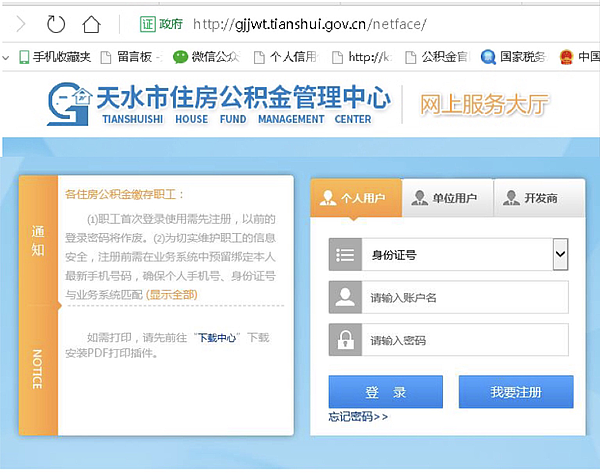Switch to the 单位用户 tab
Viewport: 600px width, 473px height.
(x=448, y=197)
